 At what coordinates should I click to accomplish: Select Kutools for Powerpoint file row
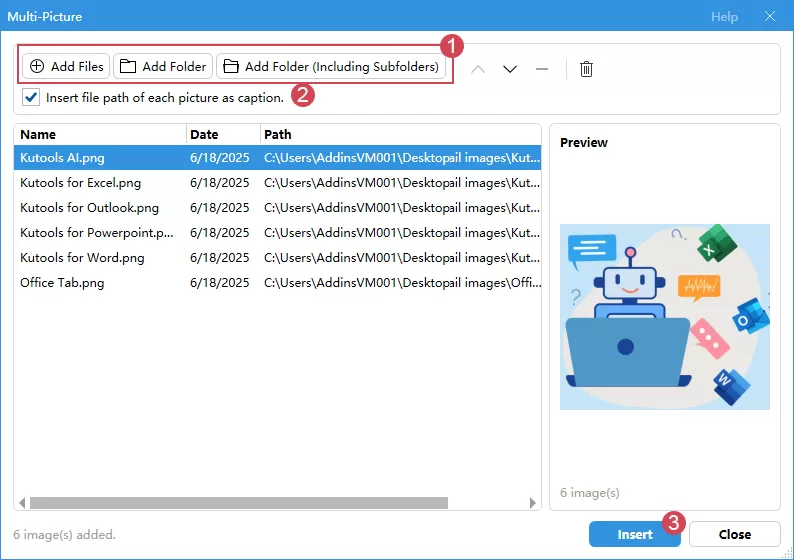(277, 232)
